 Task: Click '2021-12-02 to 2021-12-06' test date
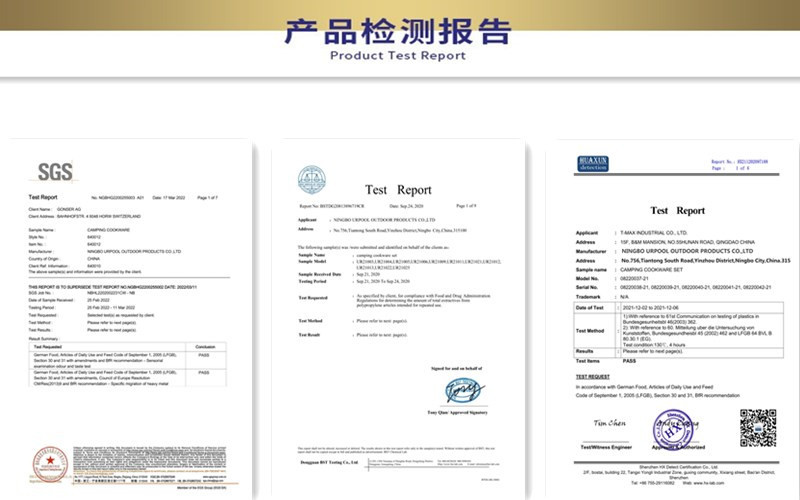[651, 308]
